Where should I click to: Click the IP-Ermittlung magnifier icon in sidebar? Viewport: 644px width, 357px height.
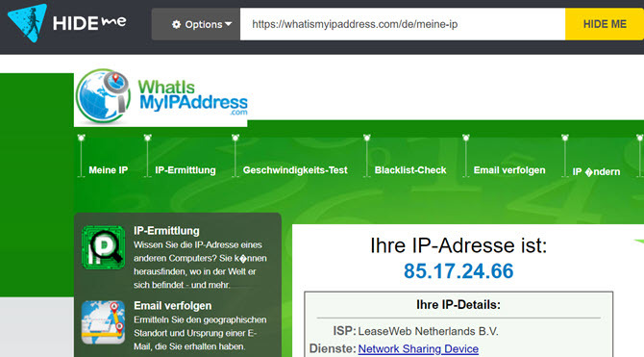pyautogui.click(x=104, y=247)
